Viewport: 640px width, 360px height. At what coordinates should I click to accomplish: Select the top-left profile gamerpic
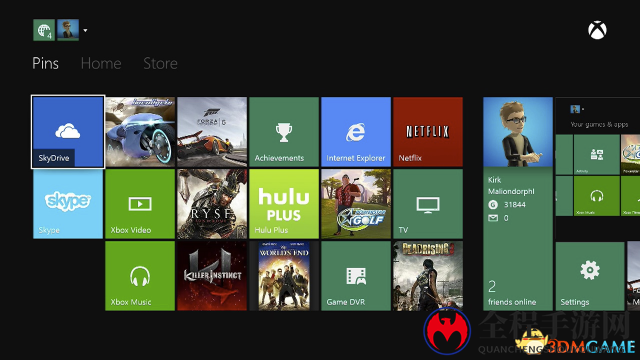[68, 30]
